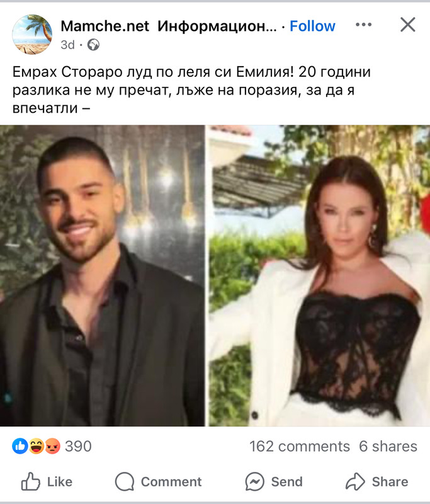Close the post with the X icon

pyautogui.click(x=408, y=25)
